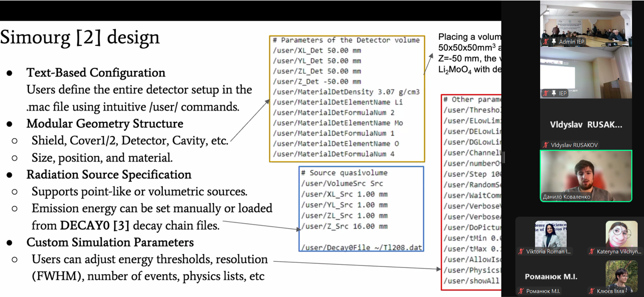Click the pin icon beside the IEP label
The width and height of the screenshot is (644, 297).
tap(554, 94)
